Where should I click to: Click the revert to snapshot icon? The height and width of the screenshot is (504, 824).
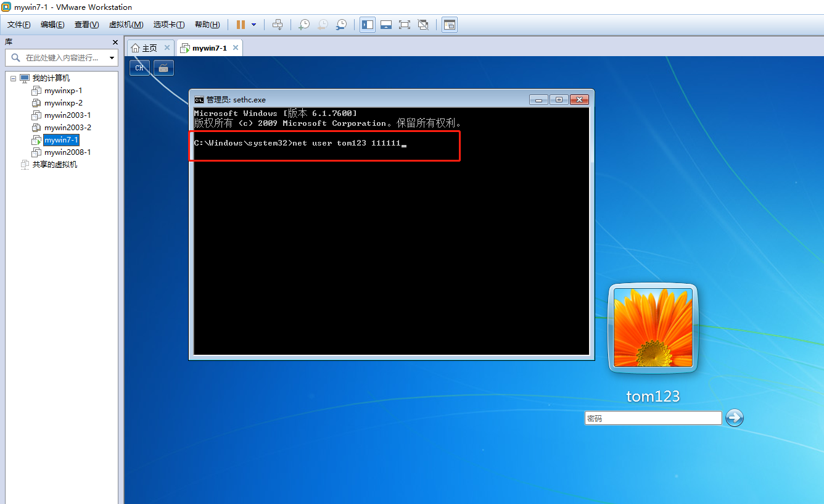[x=323, y=25]
